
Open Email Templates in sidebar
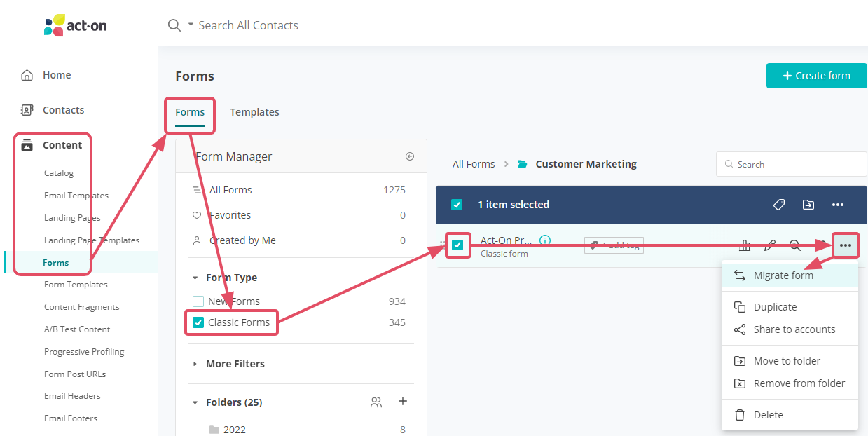pos(76,196)
